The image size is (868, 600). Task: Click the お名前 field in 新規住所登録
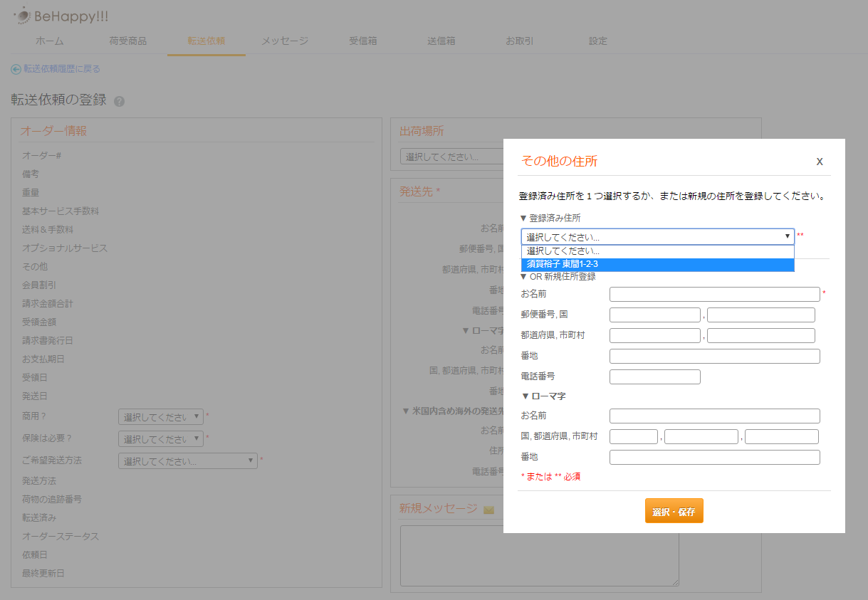tap(714, 294)
